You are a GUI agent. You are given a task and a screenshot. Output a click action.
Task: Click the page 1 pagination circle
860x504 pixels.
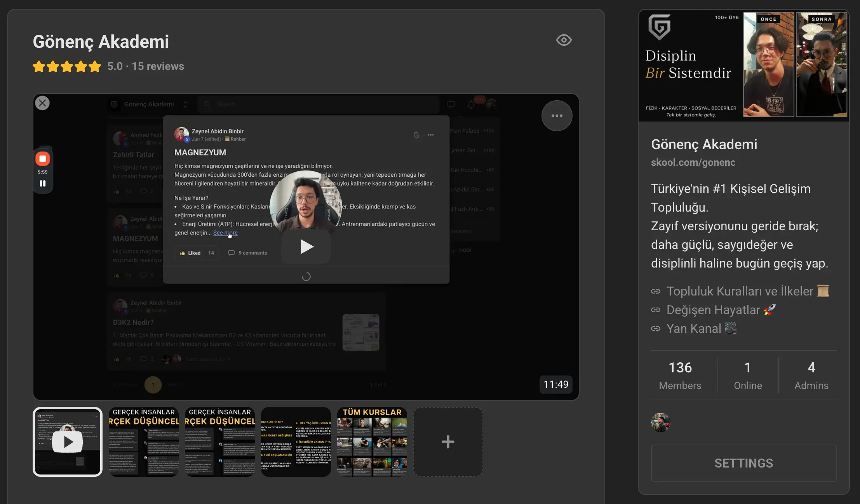pos(153,385)
